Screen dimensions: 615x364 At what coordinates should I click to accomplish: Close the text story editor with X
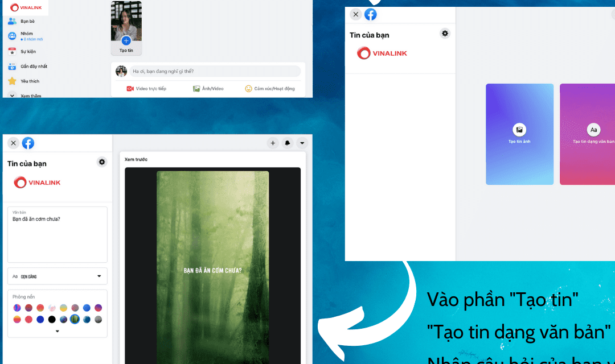[13, 143]
